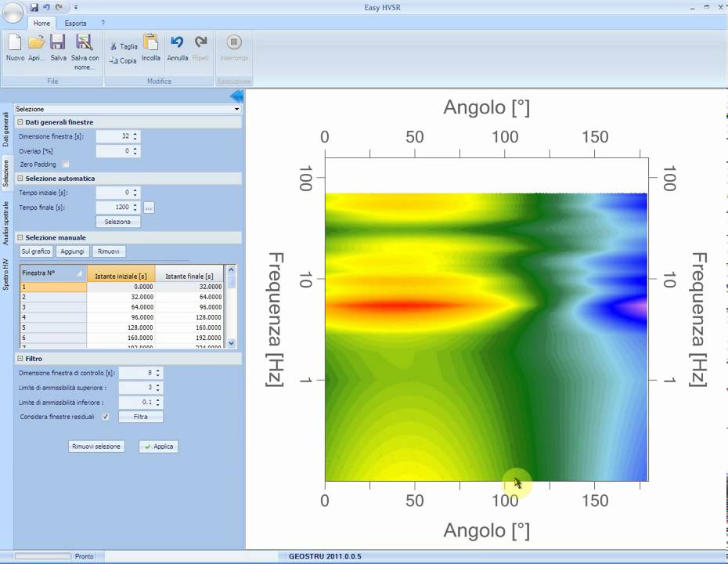Click the Tempo finale value 1200 field
This screenshot has width=728, height=564.
(114, 208)
